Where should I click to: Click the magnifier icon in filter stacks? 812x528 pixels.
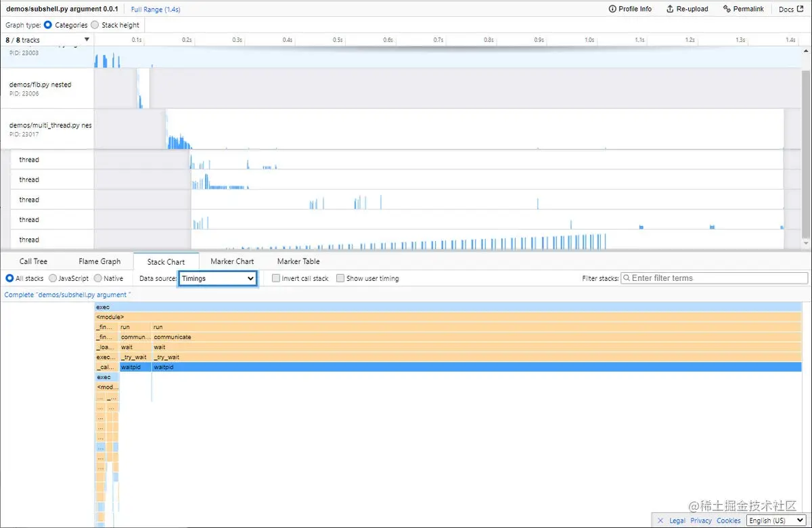627,278
